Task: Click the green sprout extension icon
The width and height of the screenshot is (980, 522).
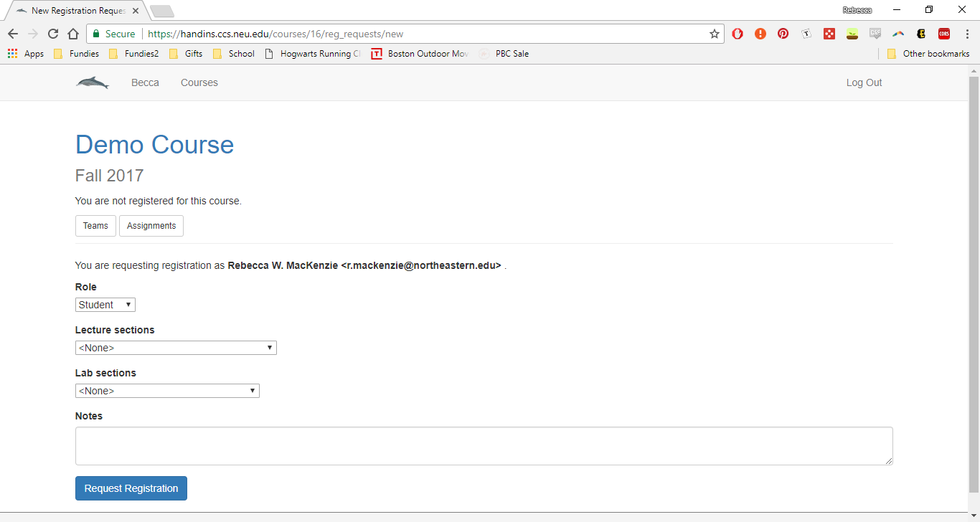Action: pyautogui.click(x=852, y=34)
